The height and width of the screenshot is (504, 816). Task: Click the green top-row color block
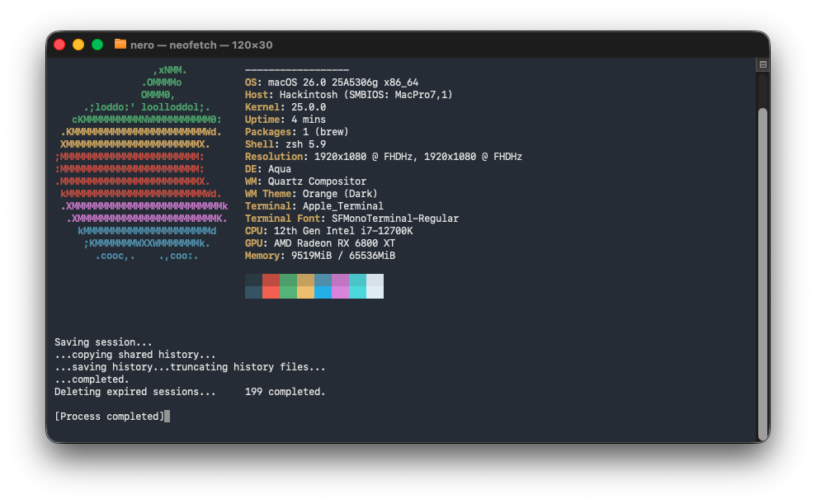click(288, 280)
